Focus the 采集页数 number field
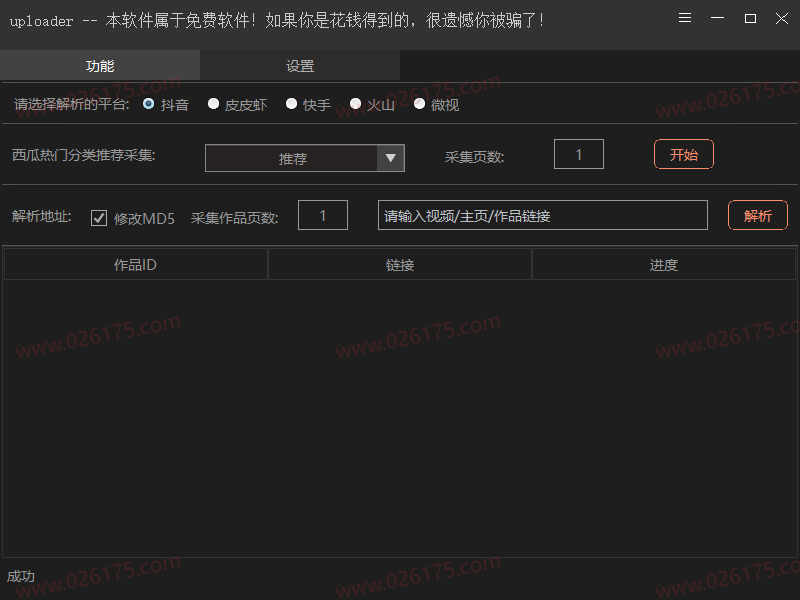 579,154
